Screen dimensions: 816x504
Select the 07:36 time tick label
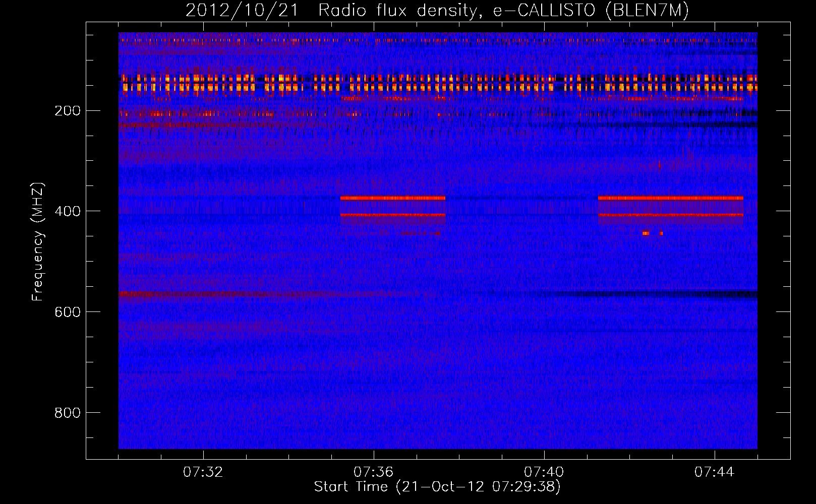(x=374, y=472)
